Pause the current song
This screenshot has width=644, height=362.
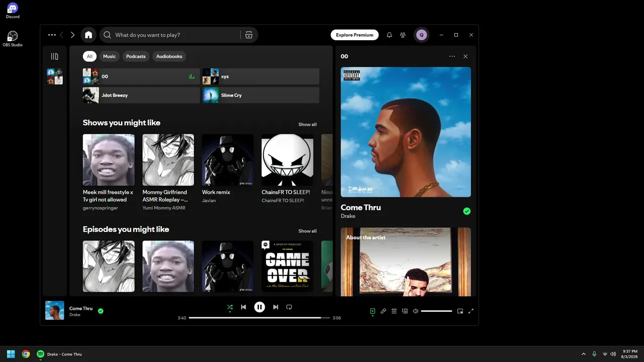coord(260,307)
